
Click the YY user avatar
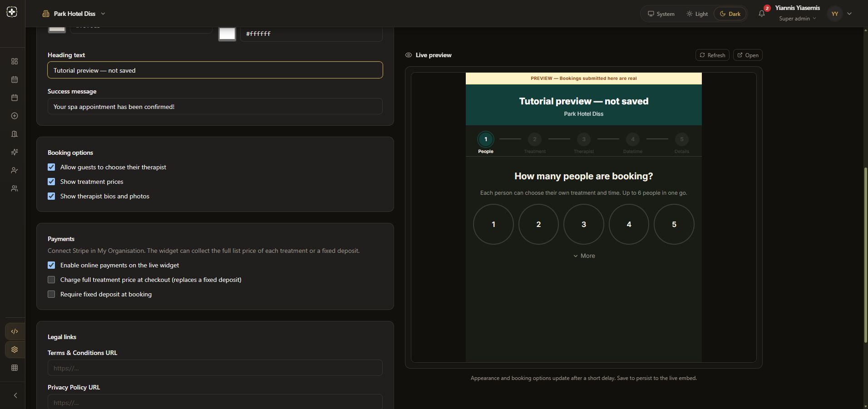[x=834, y=14]
